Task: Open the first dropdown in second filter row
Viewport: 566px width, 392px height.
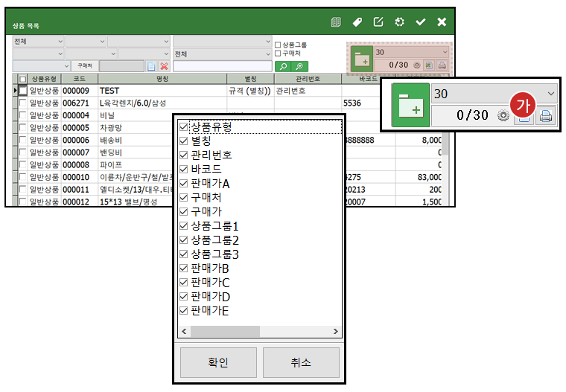Action: pos(38,54)
